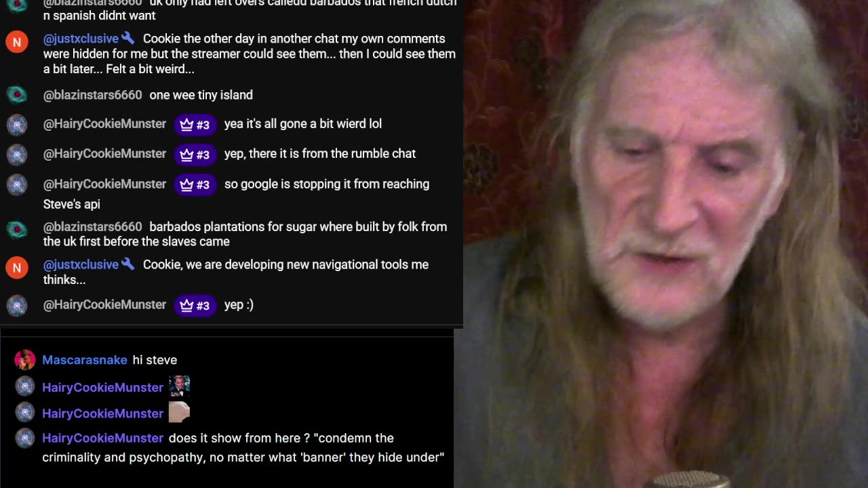Click the crown #3 badge next to 'yep :)'

click(x=195, y=306)
